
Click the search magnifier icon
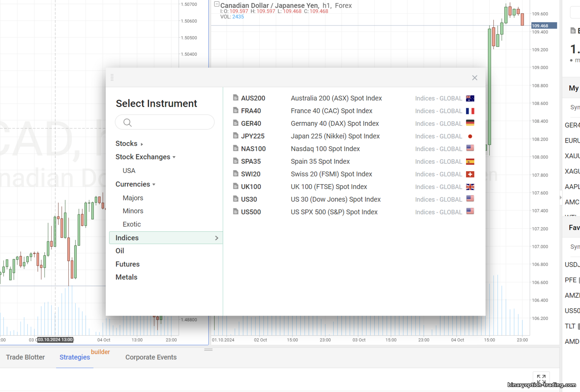pyautogui.click(x=128, y=122)
